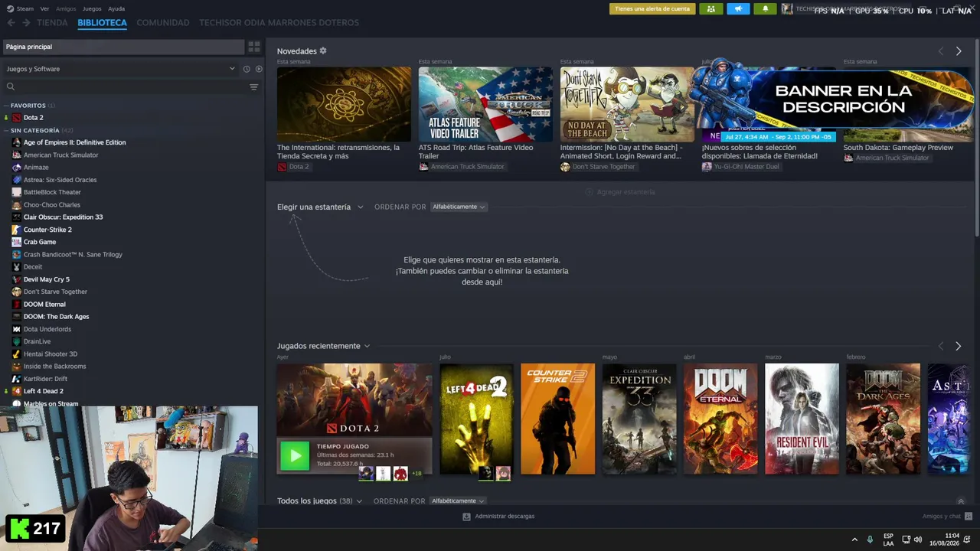Image resolution: width=980 pixels, height=551 pixels.
Task: Open the DOOM Eternal cover art
Action: pyautogui.click(x=720, y=419)
